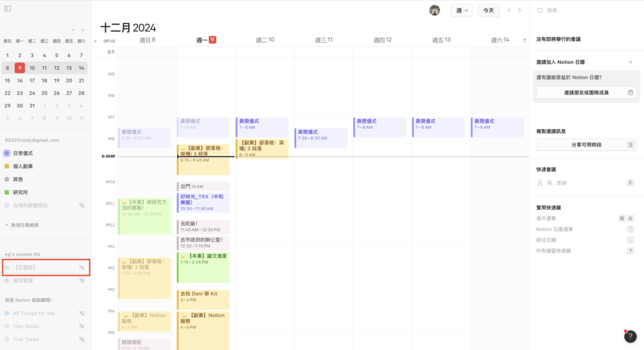The image size is (644, 350).
Task: Click 邀請朋友或團隊成員 button
Action: coord(586,93)
